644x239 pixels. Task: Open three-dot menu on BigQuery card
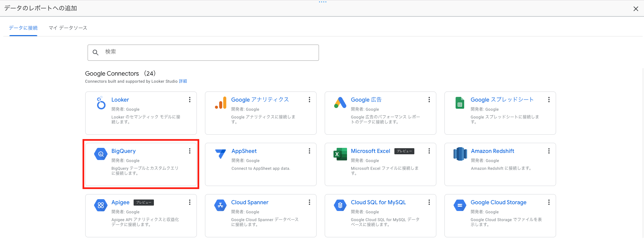pos(190,151)
